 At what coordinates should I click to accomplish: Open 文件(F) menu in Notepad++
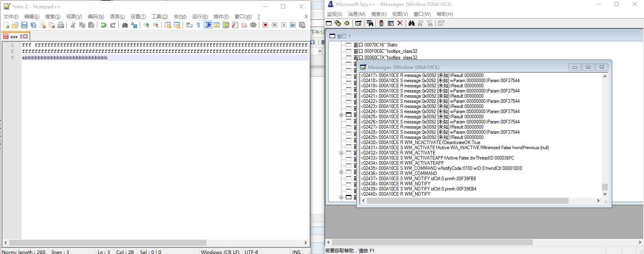11,16
